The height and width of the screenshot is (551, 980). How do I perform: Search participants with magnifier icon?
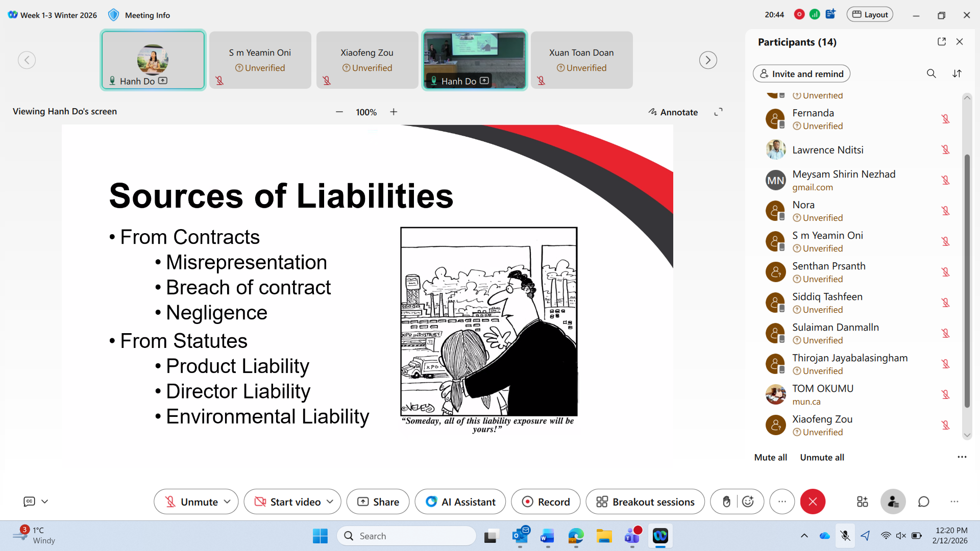(x=931, y=73)
